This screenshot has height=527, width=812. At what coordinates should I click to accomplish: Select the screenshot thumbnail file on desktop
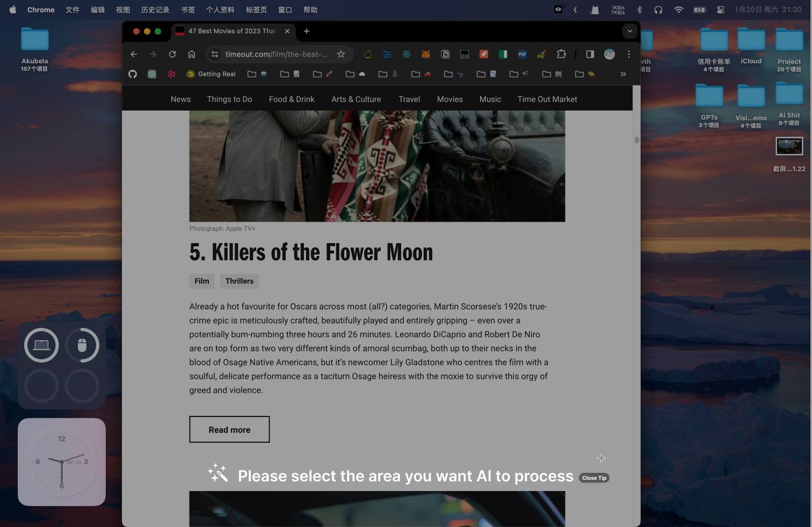(789, 154)
